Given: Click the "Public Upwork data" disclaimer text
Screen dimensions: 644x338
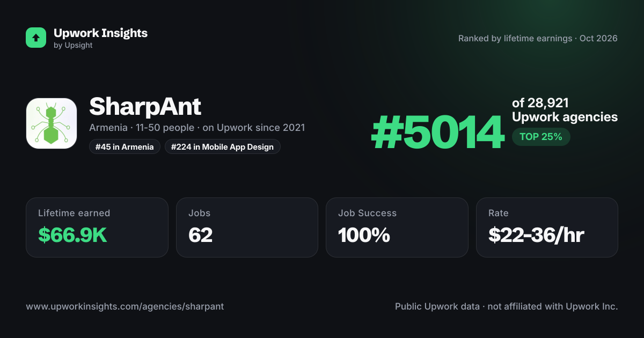Looking at the screenshot, I should 507,307.
